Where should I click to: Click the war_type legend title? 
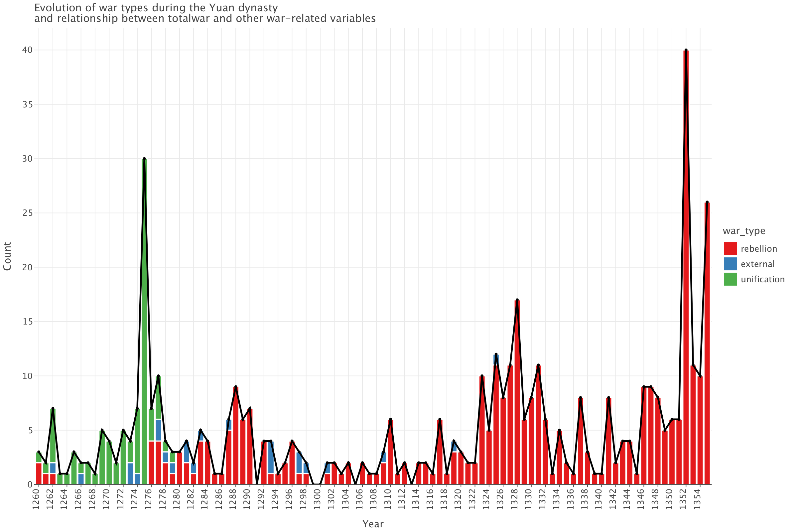[x=744, y=231]
